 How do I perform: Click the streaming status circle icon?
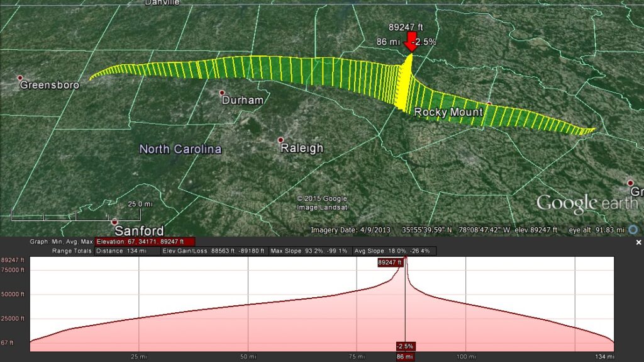point(633,230)
